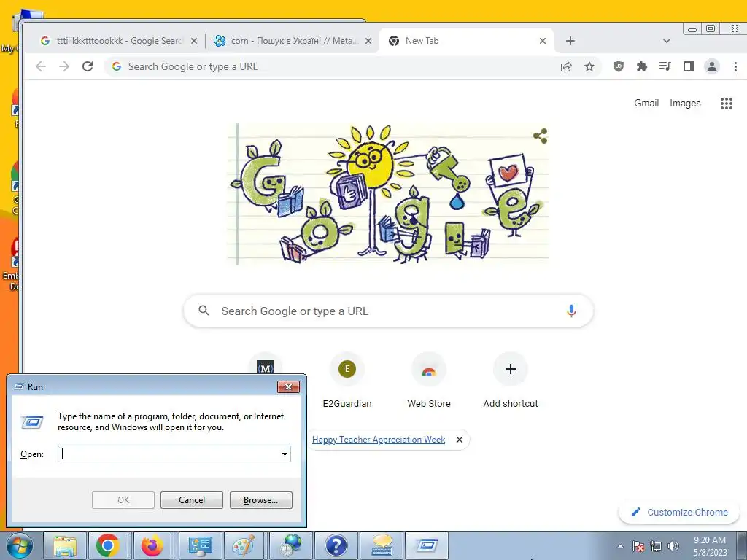This screenshot has height=560, width=747.
Task: Go forward in Chrome history
Action: 64,66
